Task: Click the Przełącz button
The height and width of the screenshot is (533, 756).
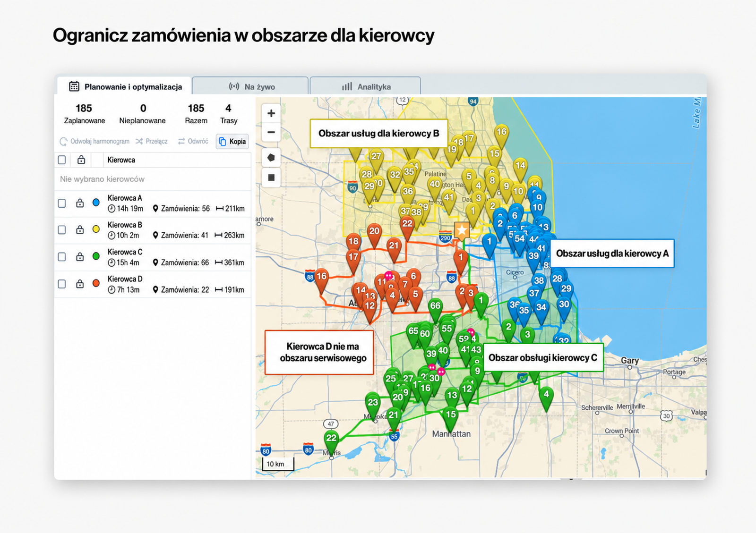Action: coord(152,141)
